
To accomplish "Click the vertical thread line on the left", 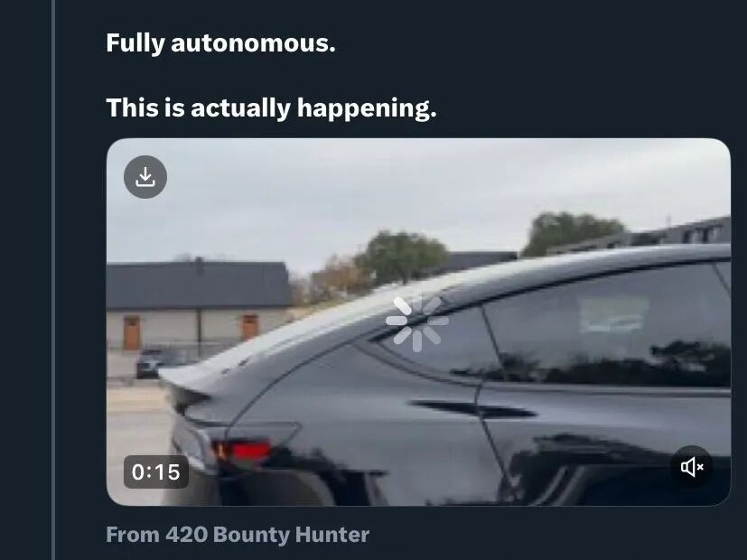I will point(53,280).
